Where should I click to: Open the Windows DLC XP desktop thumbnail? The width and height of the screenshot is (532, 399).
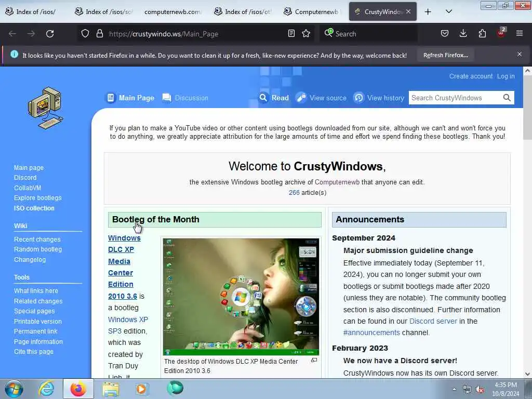(241, 297)
